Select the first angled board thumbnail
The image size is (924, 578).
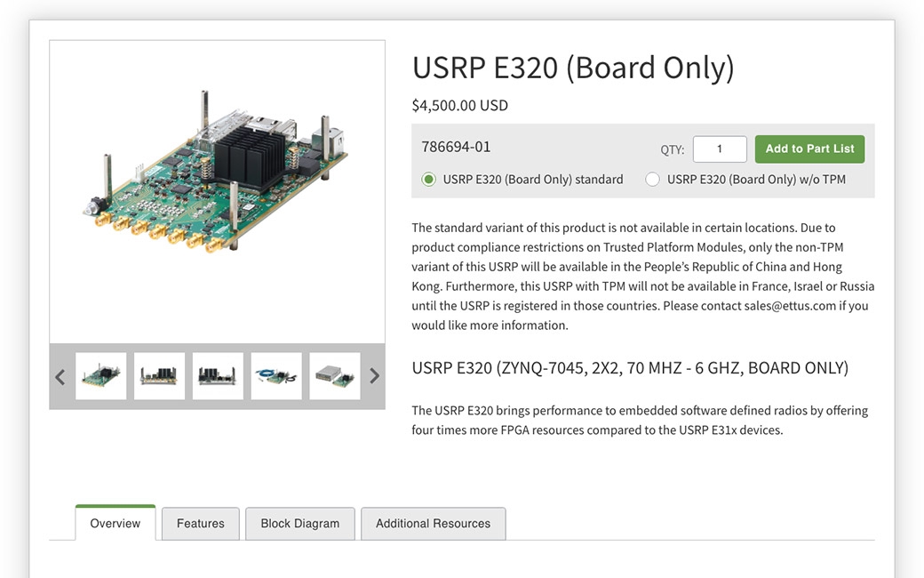coord(100,376)
